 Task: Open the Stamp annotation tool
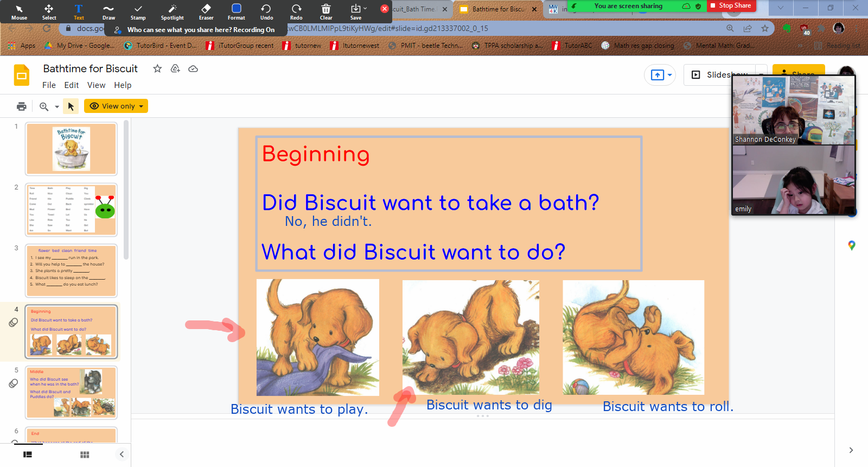pyautogui.click(x=138, y=12)
